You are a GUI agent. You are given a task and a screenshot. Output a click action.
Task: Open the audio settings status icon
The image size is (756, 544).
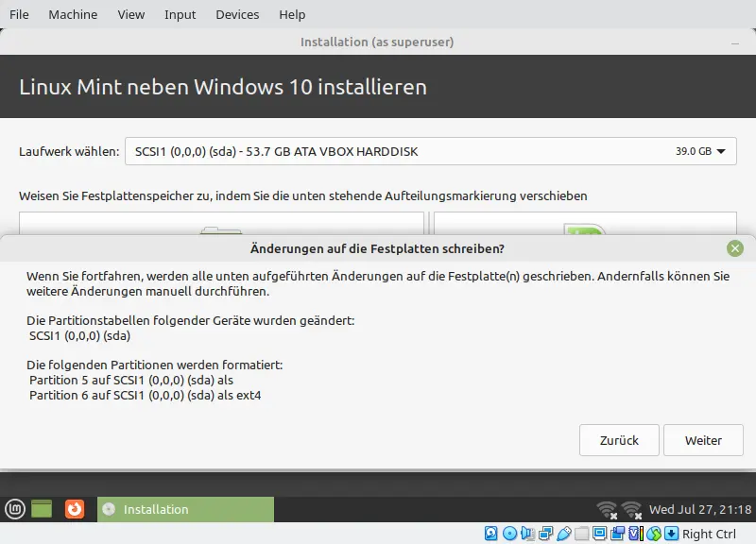pos(527,534)
